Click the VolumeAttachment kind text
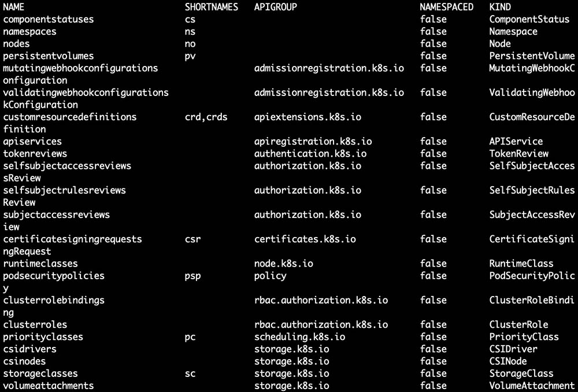The image size is (578, 392). (x=532, y=386)
